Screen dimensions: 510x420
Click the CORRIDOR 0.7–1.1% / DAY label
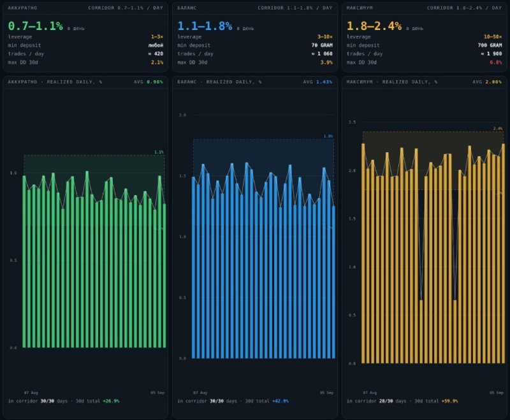126,8
